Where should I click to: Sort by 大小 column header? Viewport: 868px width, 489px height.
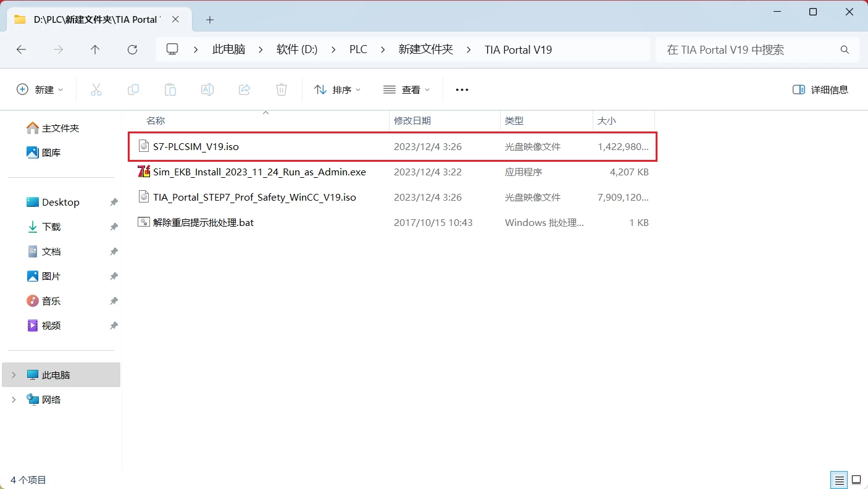(624, 121)
